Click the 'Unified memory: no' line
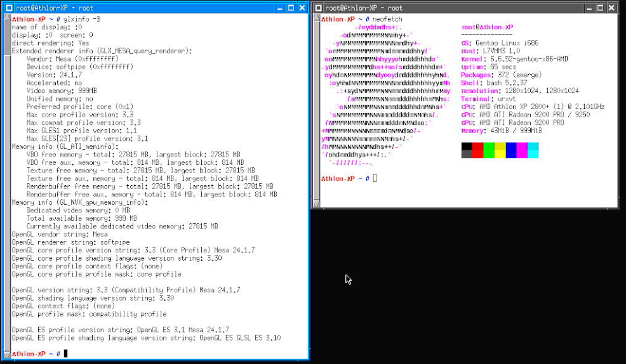 tap(60, 99)
